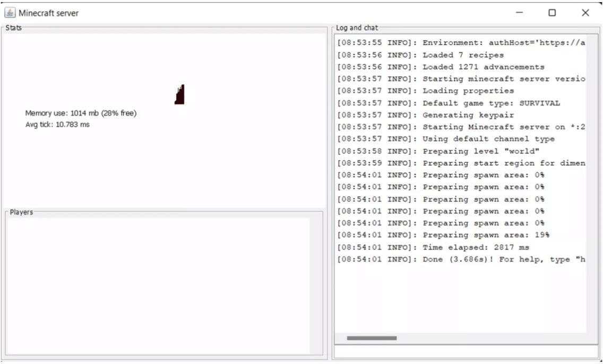This screenshot has width=603, height=364.
Task: Click the "Generating keypair" log line
Action: (426, 115)
